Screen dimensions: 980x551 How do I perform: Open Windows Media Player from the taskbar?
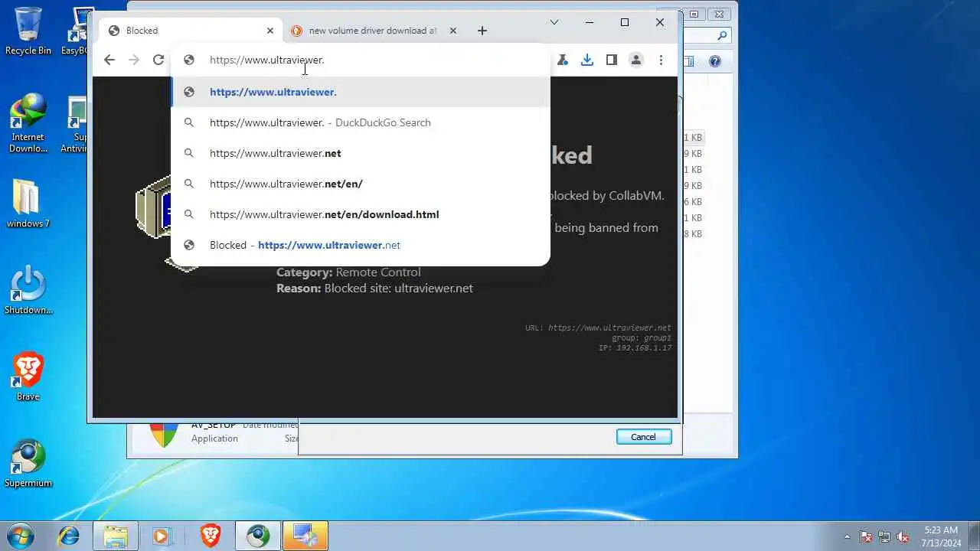pos(162,536)
